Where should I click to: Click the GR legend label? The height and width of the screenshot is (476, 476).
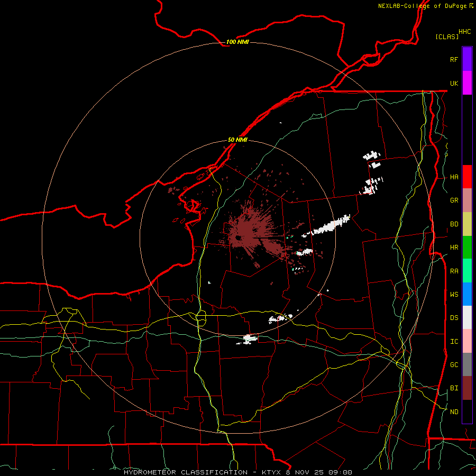pyautogui.click(x=454, y=200)
